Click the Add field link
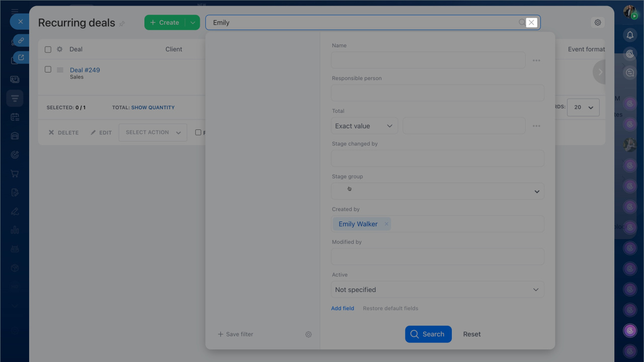644x362 pixels. [343, 308]
